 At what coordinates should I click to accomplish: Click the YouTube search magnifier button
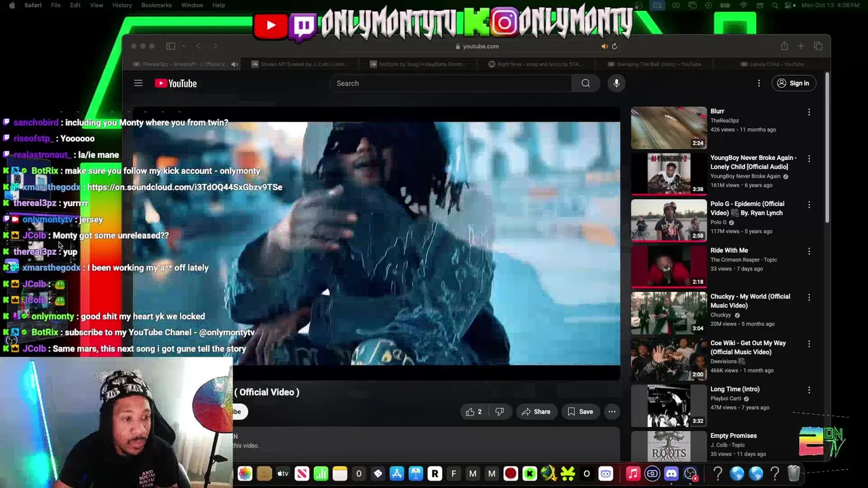pos(586,83)
